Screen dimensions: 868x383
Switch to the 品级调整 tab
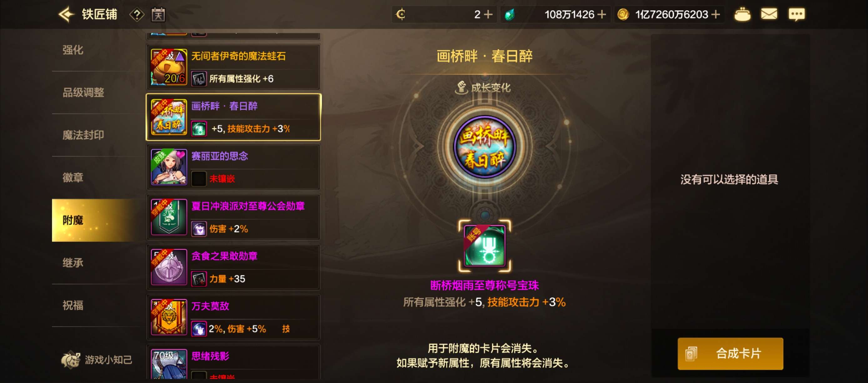click(83, 92)
